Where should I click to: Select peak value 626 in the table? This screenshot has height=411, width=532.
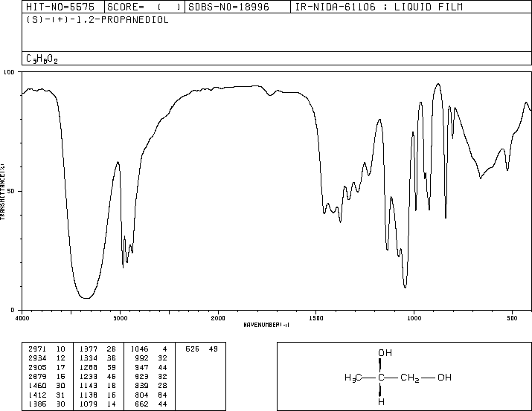point(193,349)
